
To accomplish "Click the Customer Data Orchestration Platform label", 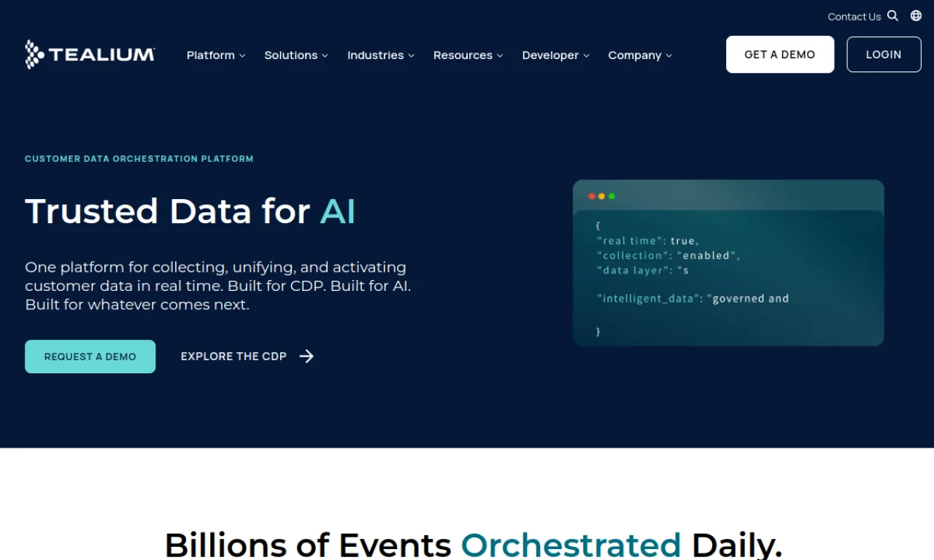I will click(139, 159).
